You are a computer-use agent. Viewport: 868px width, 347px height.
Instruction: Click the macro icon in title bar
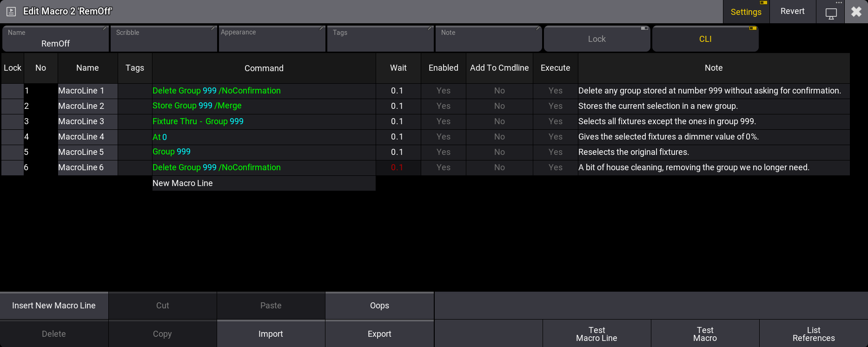coord(11,12)
